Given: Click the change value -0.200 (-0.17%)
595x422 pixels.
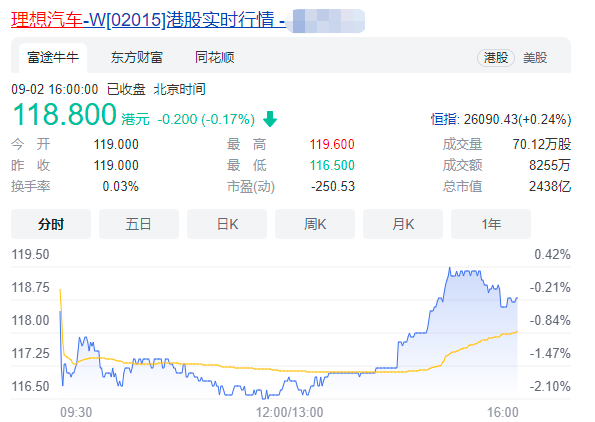Looking at the screenshot, I should coord(206,120).
